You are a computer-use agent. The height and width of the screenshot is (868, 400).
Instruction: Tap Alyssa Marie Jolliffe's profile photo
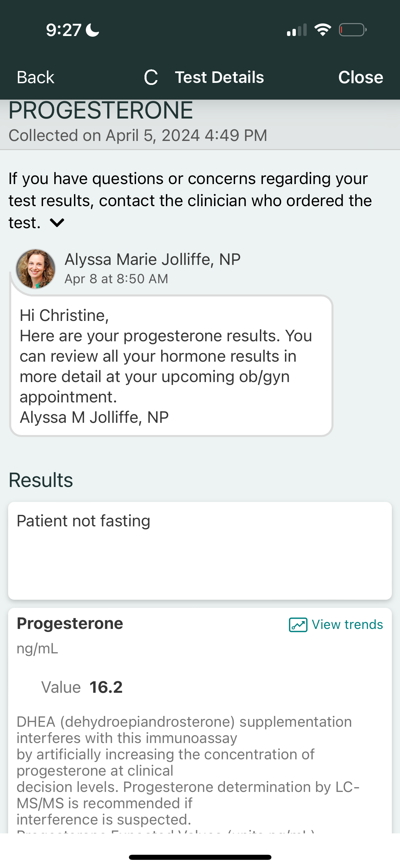(x=36, y=269)
